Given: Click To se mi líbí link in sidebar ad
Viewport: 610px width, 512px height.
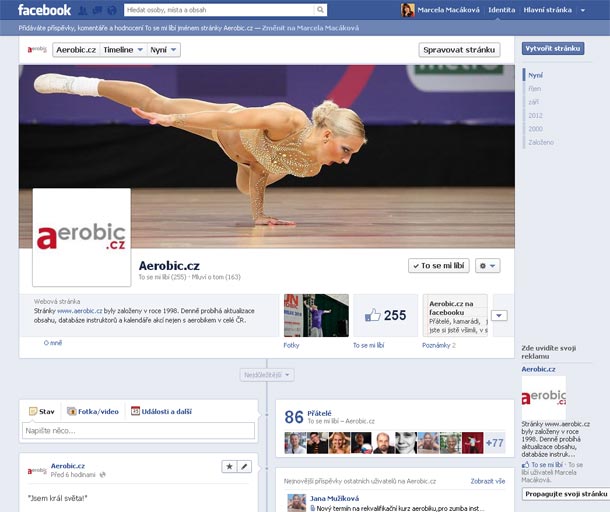Looking at the screenshot, I should [x=547, y=465].
